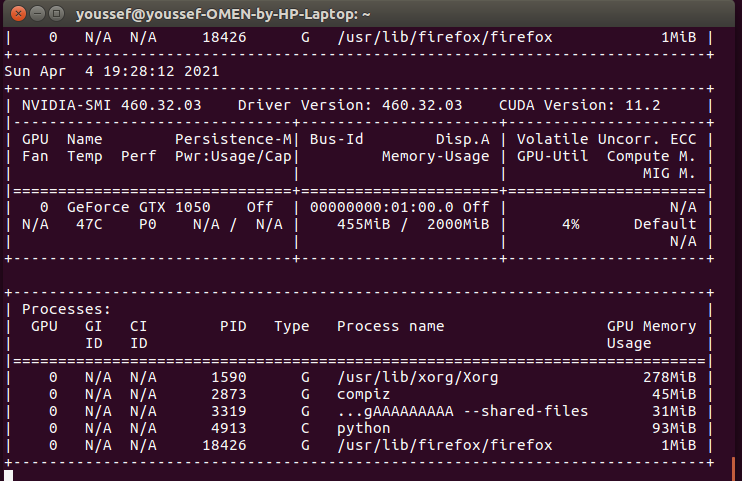Viewport: 742px width, 481px height.
Task: Click the Compute M. header
Action: click(x=652, y=156)
